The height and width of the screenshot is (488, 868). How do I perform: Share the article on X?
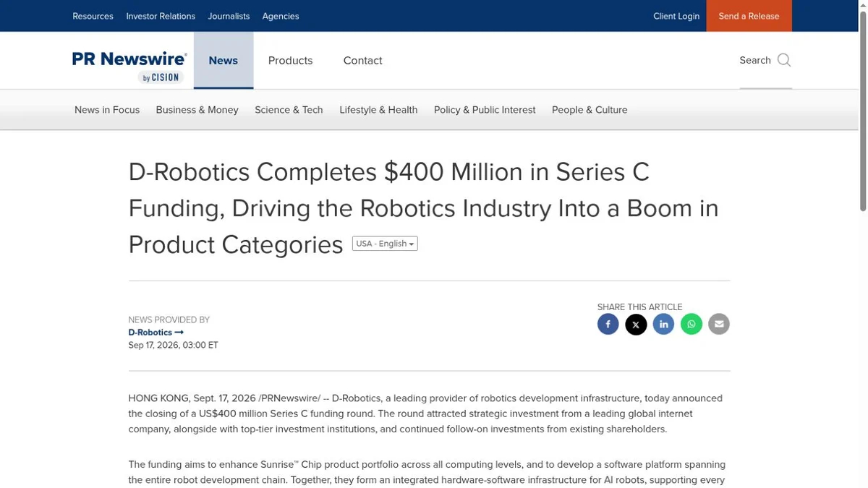636,325
